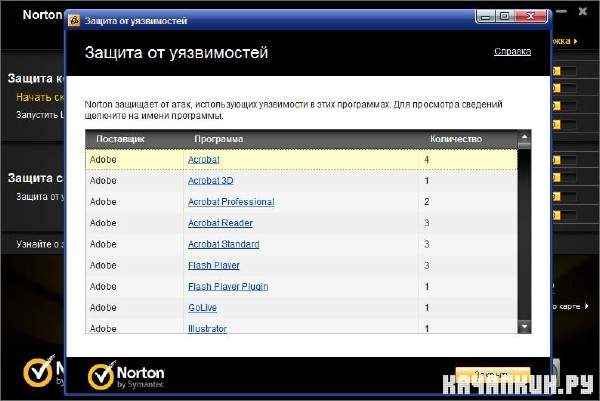View Flash Player Plugin details
This screenshot has width=600, height=401.
228,286
